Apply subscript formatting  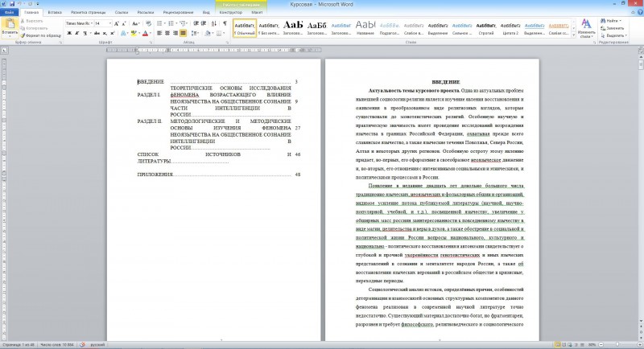[105, 33]
